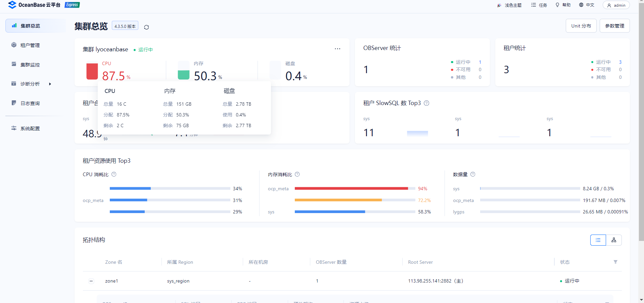Click the help icon beside 内存消耗比

tap(297, 174)
